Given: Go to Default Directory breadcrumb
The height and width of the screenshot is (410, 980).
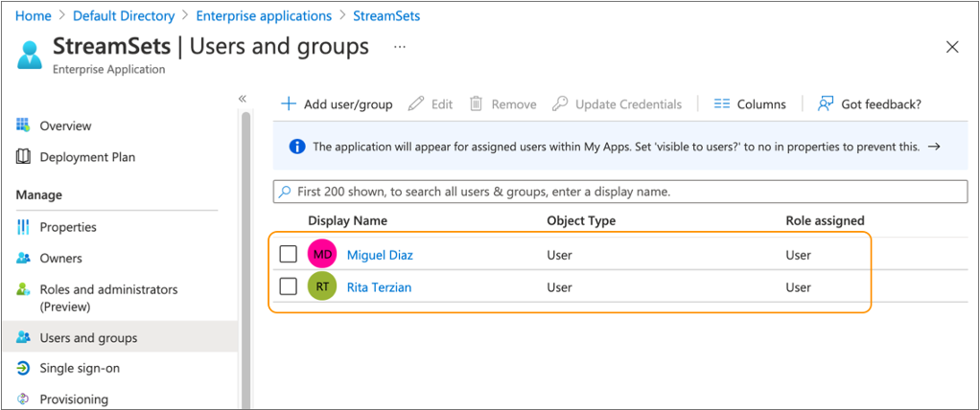Looking at the screenshot, I should (124, 15).
